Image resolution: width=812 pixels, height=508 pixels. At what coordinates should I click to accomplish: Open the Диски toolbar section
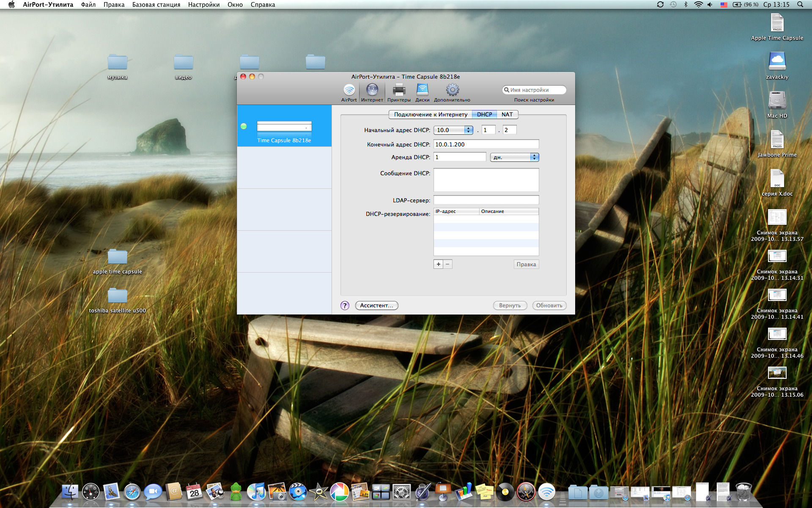(x=422, y=93)
